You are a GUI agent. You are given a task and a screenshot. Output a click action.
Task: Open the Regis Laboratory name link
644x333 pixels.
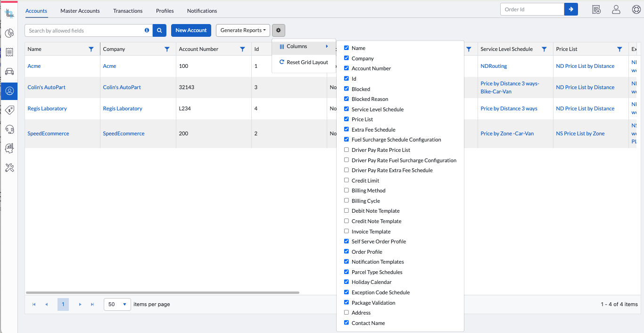tap(47, 108)
